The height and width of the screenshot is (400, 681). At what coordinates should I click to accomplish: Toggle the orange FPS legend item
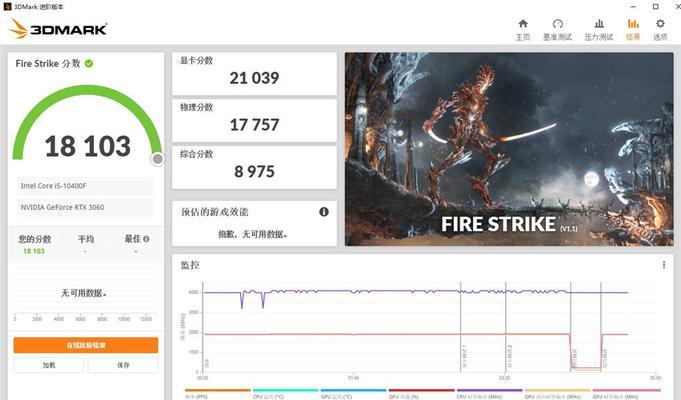pyautogui.click(x=218, y=393)
